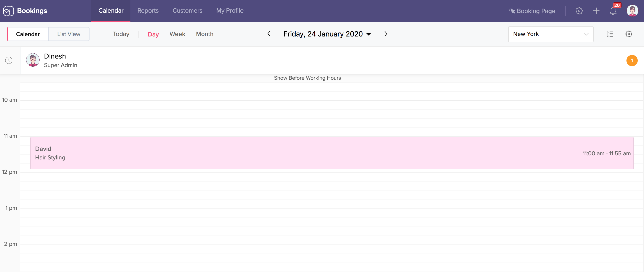Open the notifications bell
The image size is (644, 272).
point(613,11)
